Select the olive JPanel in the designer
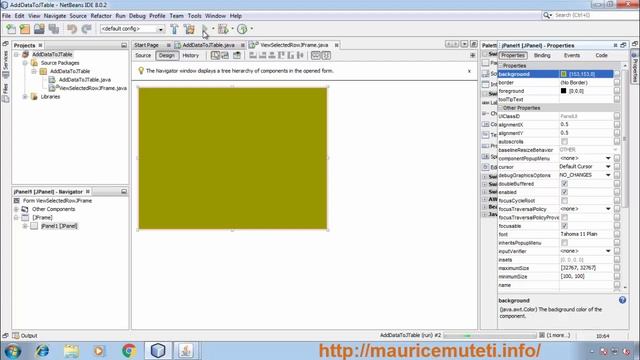Image resolution: width=640 pixels, height=360 pixels. pyautogui.click(x=233, y=158)
